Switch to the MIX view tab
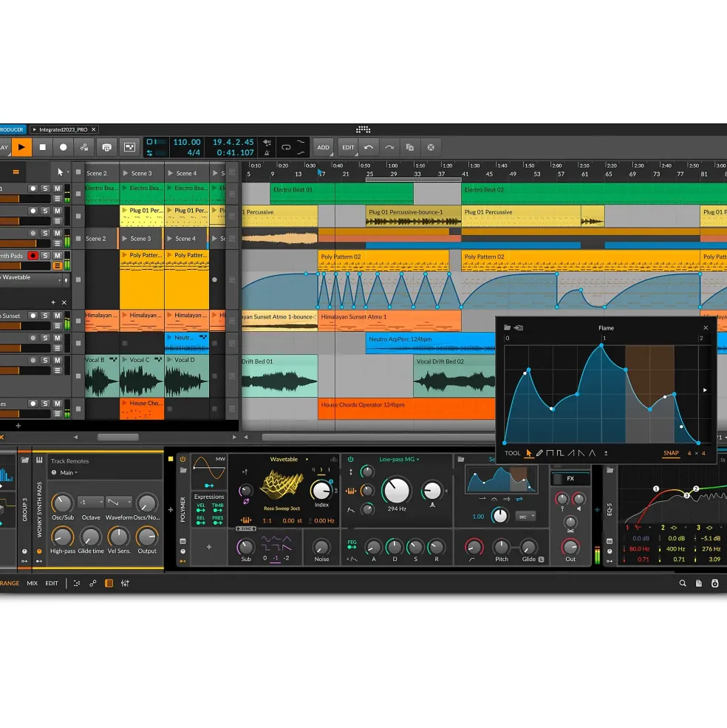727x728 pixels. pyautogui.click(x=32, y=584)
